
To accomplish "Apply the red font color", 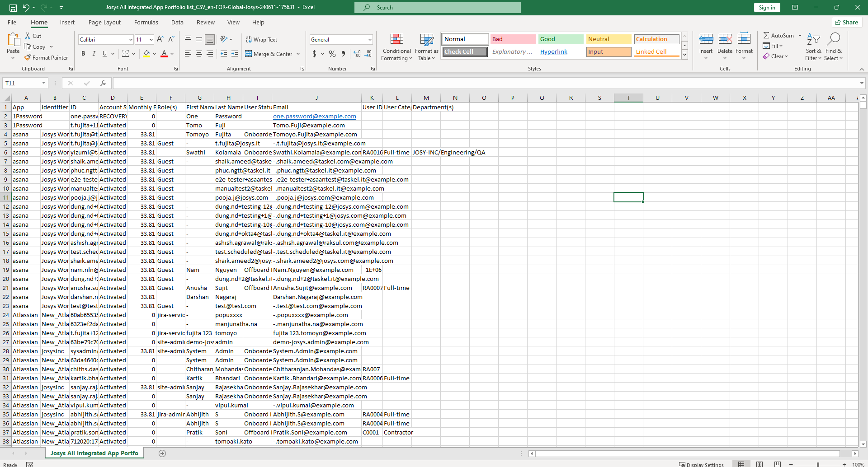I will (165, 54).
